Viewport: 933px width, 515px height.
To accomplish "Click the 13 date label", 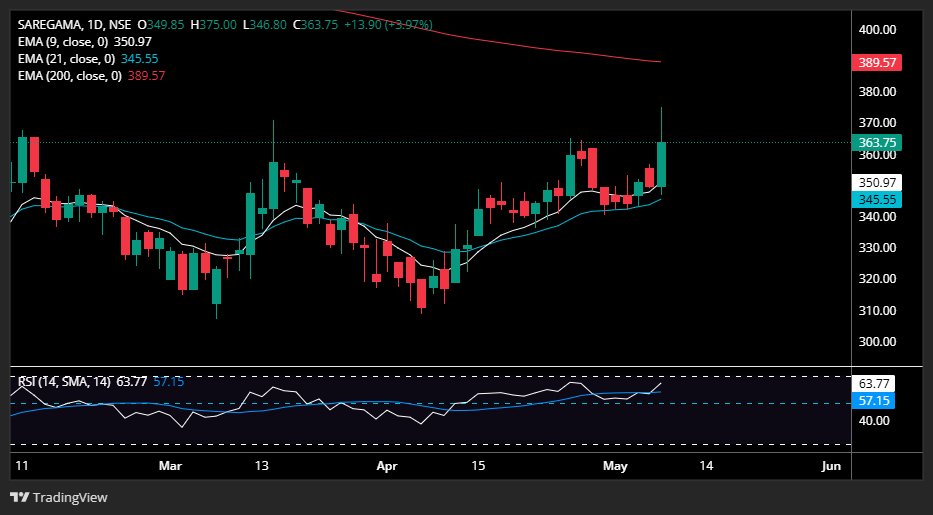I will click(262, 466).
